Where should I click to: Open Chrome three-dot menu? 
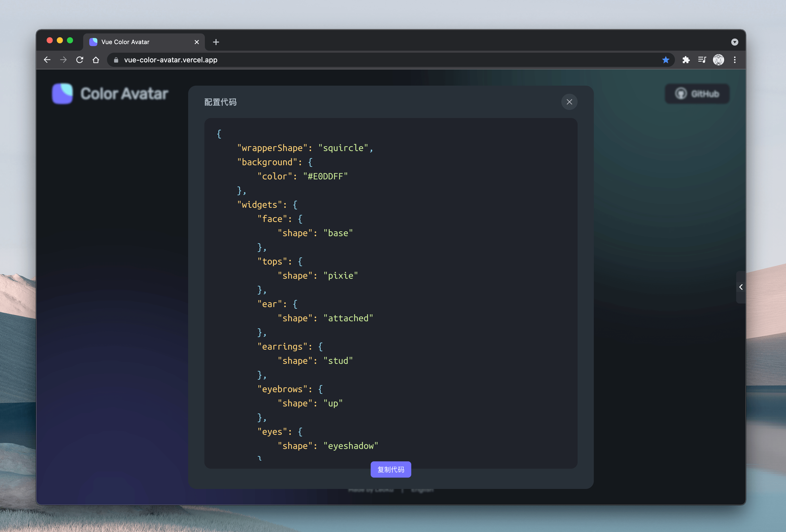click(735, 60)
